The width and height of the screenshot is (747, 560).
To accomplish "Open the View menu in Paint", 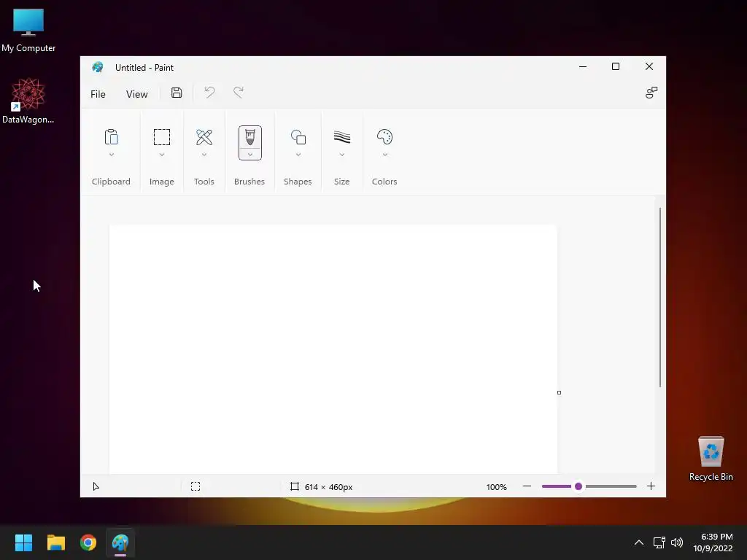I will click(136, 94).
